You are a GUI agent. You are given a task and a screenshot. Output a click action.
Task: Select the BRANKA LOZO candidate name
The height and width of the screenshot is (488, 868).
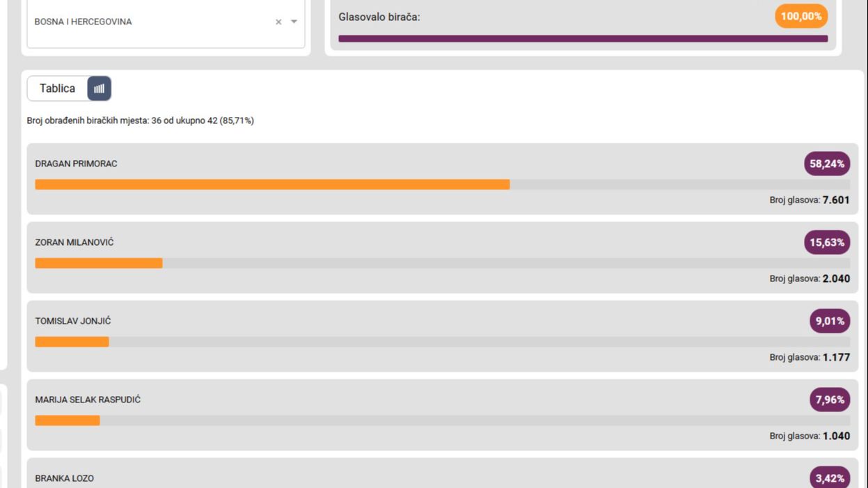point(65,478)
